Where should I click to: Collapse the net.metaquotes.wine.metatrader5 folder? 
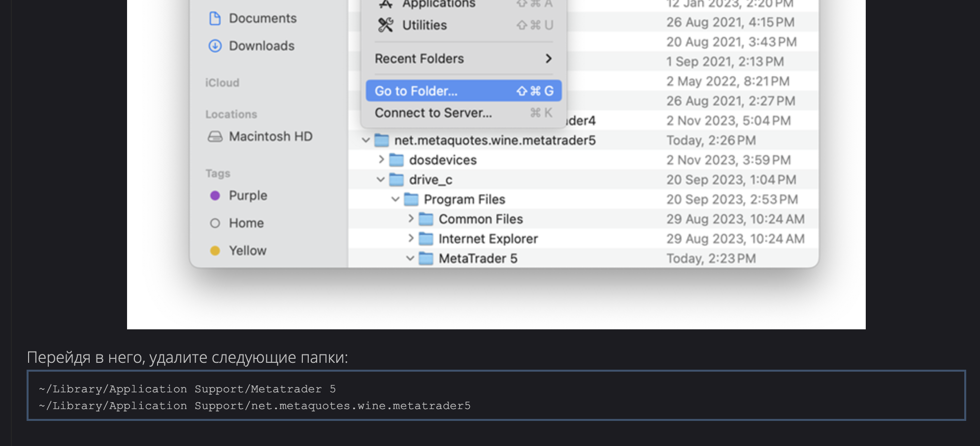click(x=365, y=140)
